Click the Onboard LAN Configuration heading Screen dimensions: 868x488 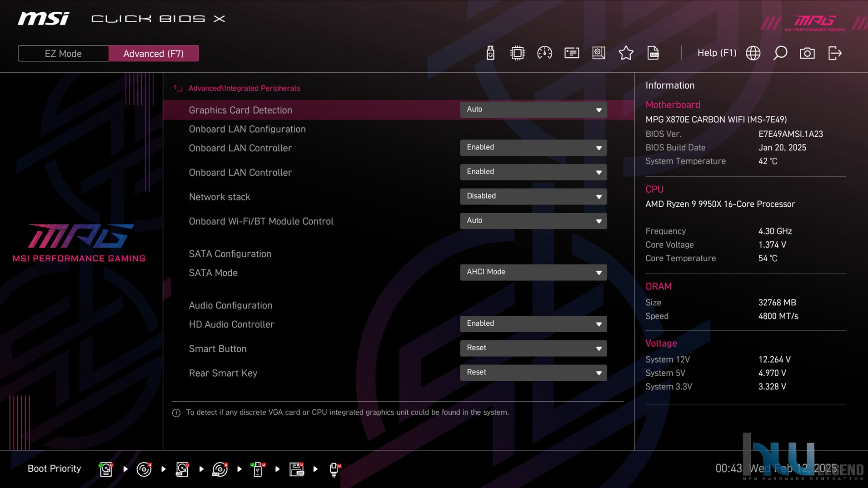[247, 129]
